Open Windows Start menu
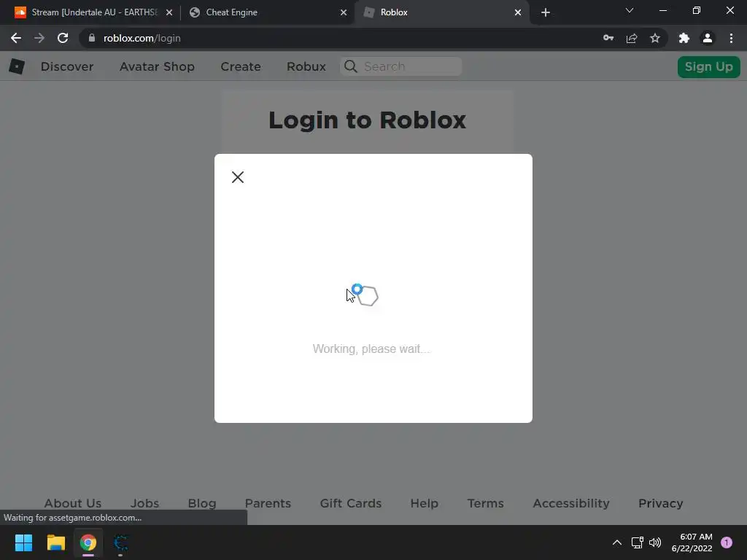747x560 pixels. point(23,542)
